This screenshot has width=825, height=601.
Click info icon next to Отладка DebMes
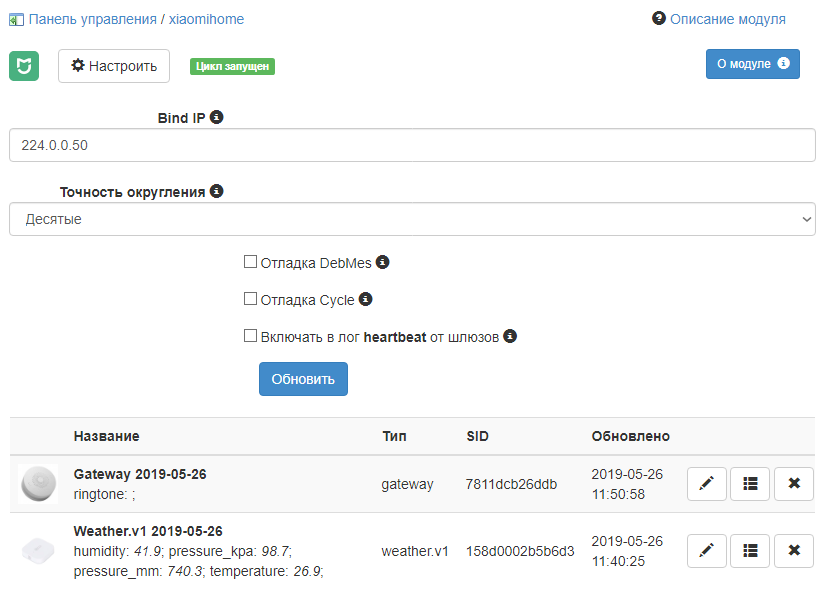point(382,263)
